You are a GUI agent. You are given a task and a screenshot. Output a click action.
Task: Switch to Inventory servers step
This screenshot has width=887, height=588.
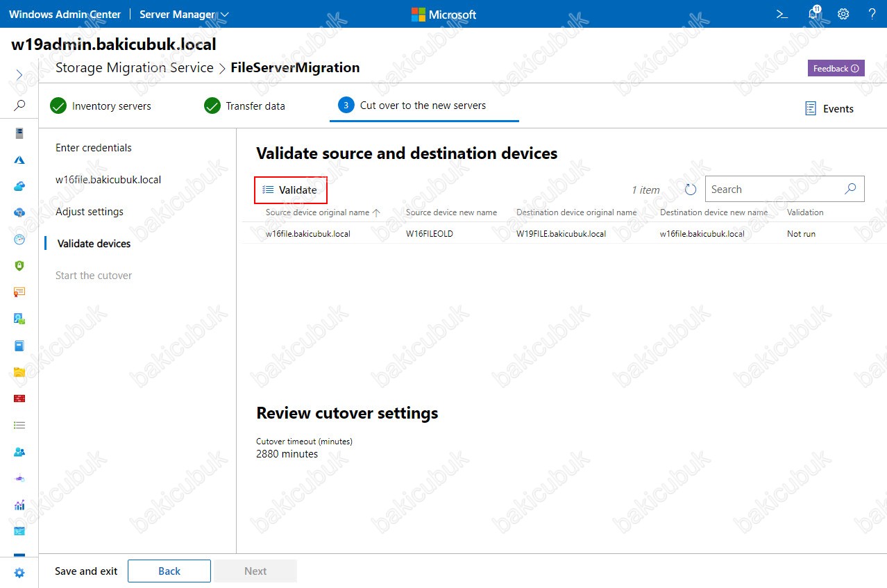click(101, 106)
